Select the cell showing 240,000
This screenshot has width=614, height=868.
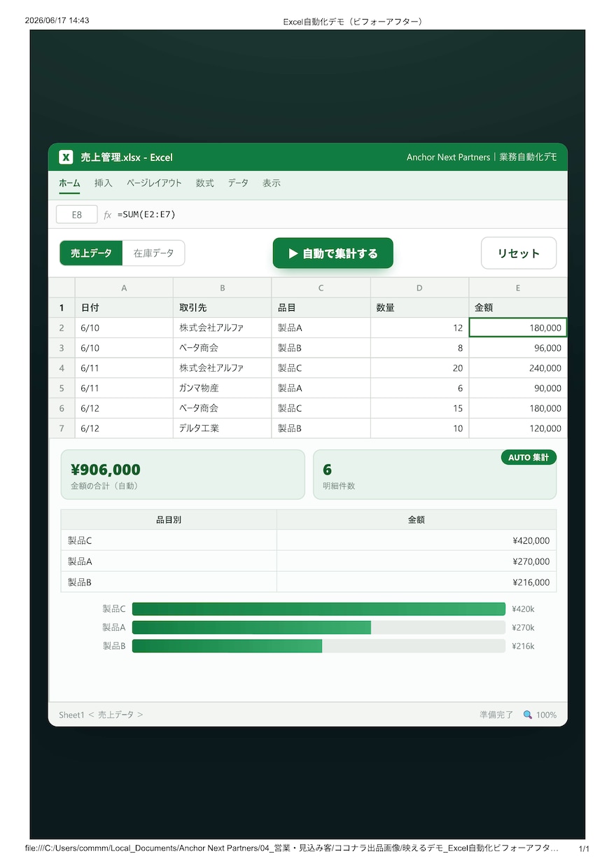tap(518, 367)
